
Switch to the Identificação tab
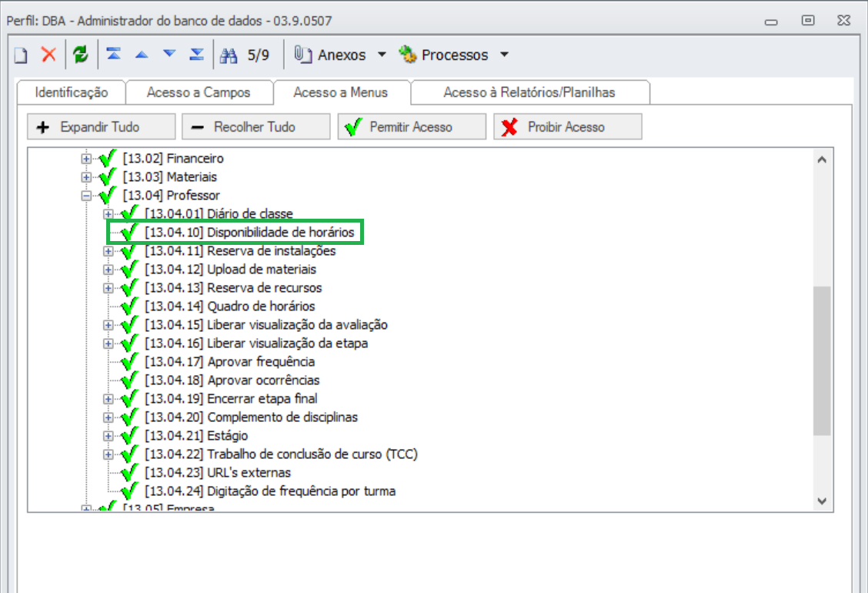72,92
